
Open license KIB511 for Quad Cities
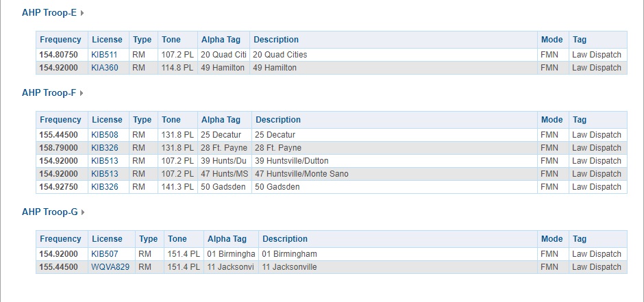point(104,55)
